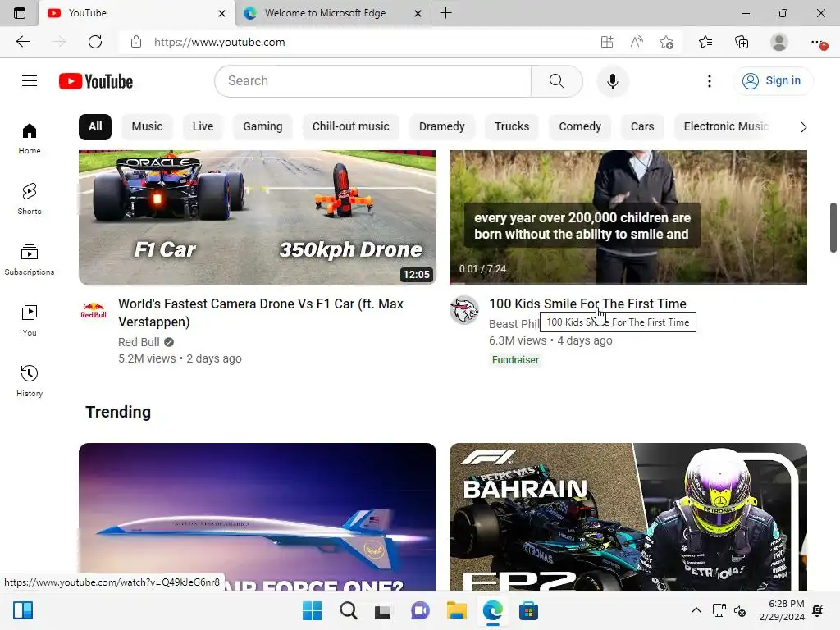Click the page vertical scrollbar thumb
This screenshot has height=630, width=840.
click(833, 227)
